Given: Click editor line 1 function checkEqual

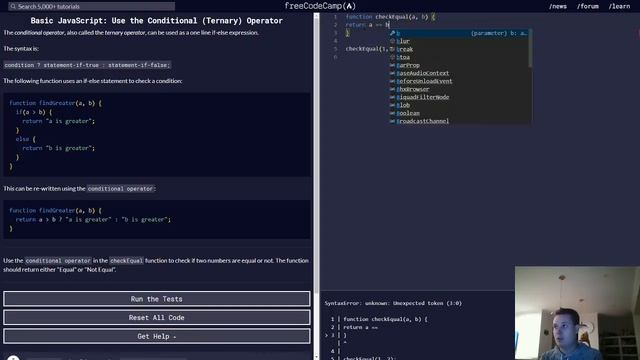Looking at the screenshot, I should (390, 17).
